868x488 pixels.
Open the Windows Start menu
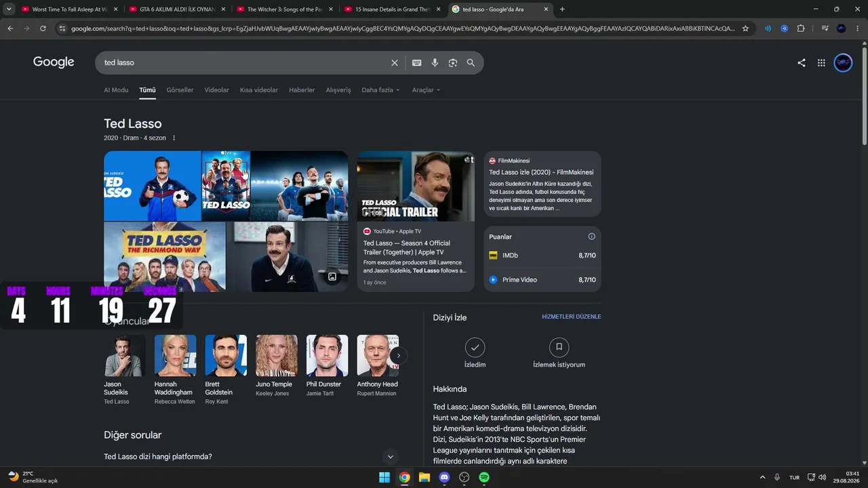[384, 477]
